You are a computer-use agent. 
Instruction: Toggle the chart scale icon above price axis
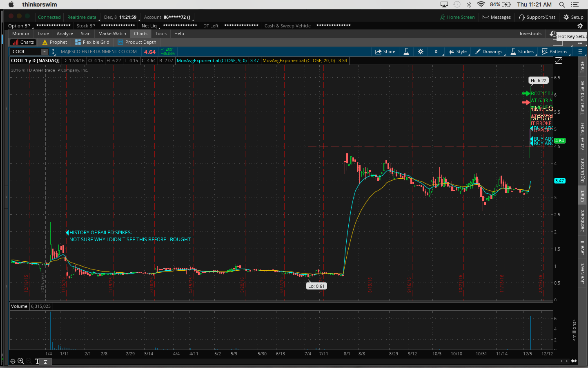[559, 61]
